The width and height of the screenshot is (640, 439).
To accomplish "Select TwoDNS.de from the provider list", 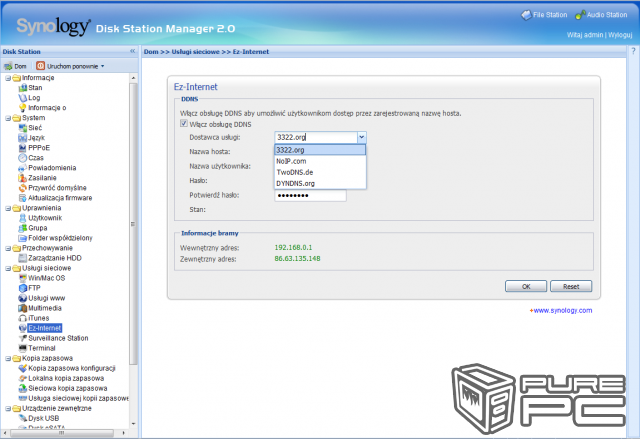I will (320, 172).
